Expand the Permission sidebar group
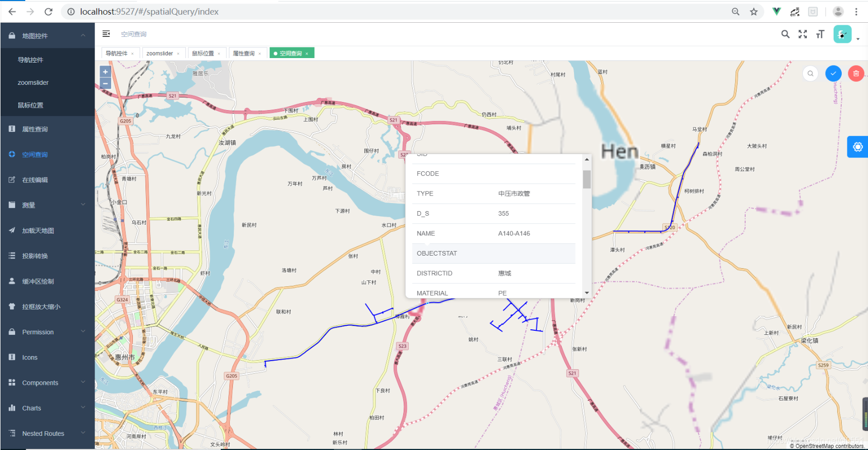 (47, 332)
